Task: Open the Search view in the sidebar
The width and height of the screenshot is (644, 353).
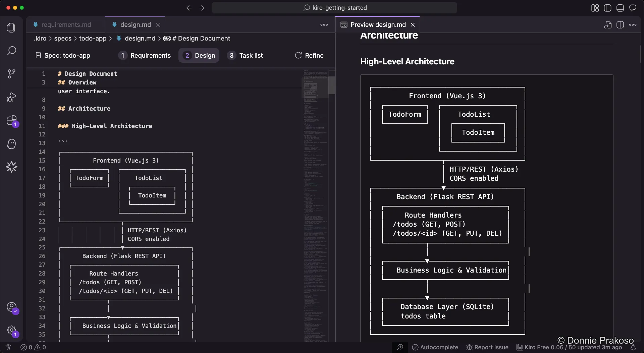Action: [11, 51]
